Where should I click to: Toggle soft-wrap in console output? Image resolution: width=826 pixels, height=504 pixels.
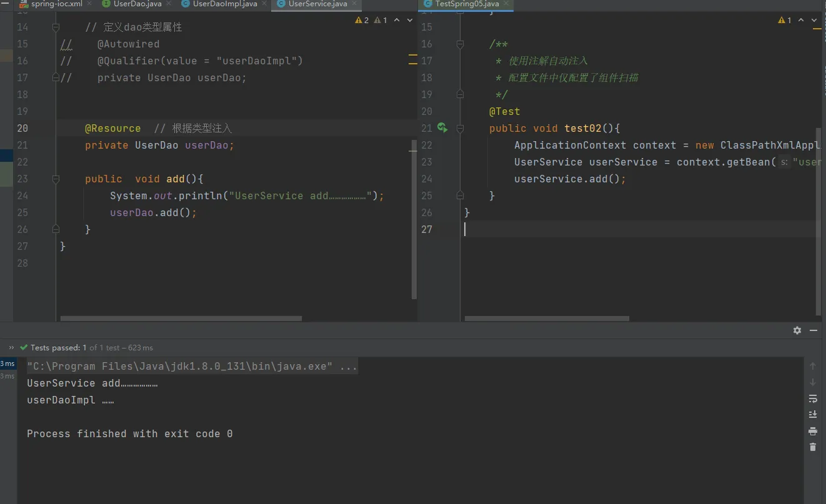813,398
